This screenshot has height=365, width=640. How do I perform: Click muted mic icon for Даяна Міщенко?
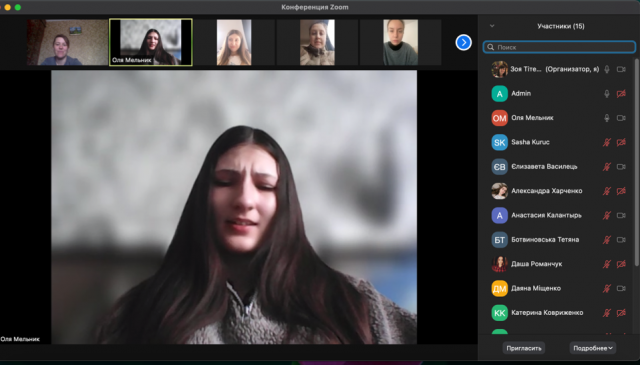click(607, 289)
